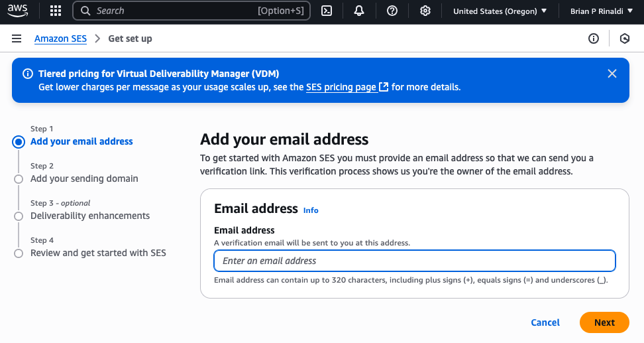644x343 pixels.
Task: Go to Add your email address step
Action: 81,141
